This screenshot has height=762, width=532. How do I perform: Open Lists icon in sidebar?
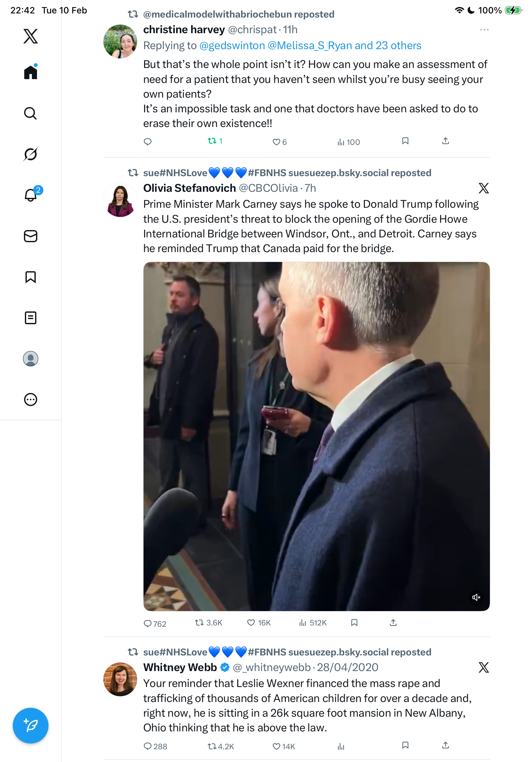(x=31, y=318)
